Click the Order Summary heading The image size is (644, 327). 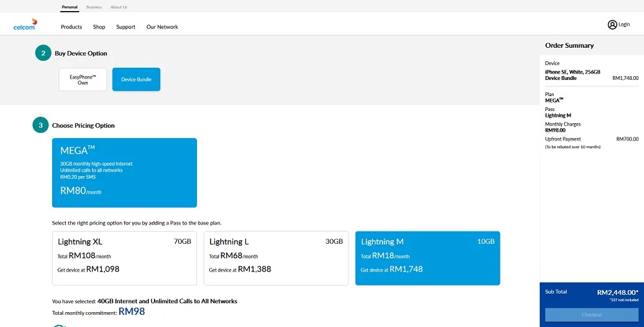pos(569,45)
